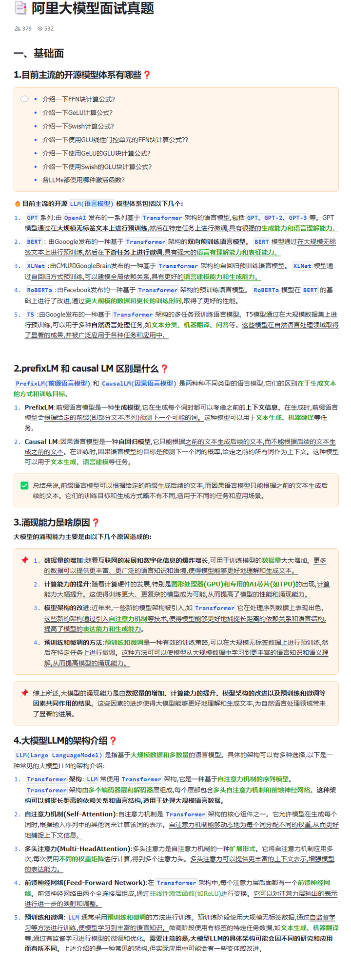The height and width of the screenshot is (980, 351).
Task: Click bullet 介绍一下GeLU计算公式?
Action: 78,113
